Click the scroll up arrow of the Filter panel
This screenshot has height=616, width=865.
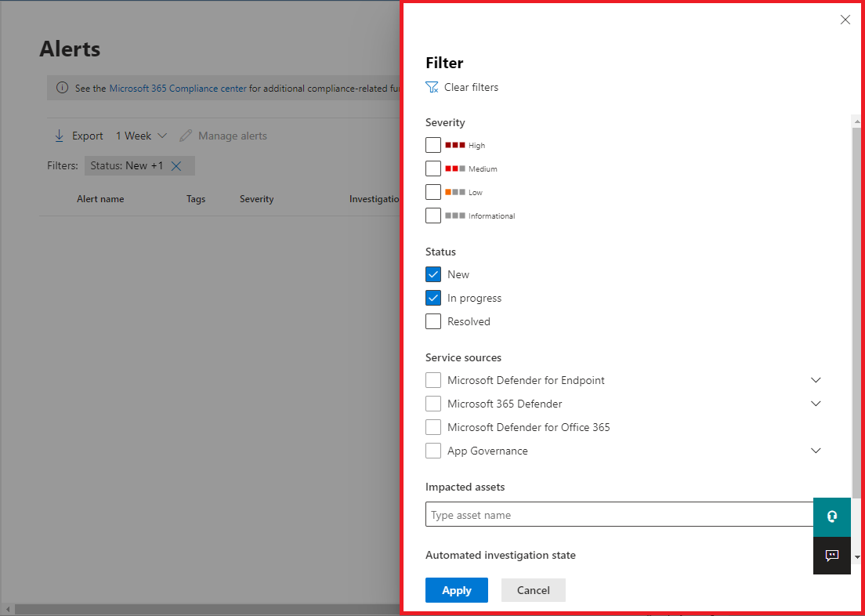point(856,121)
